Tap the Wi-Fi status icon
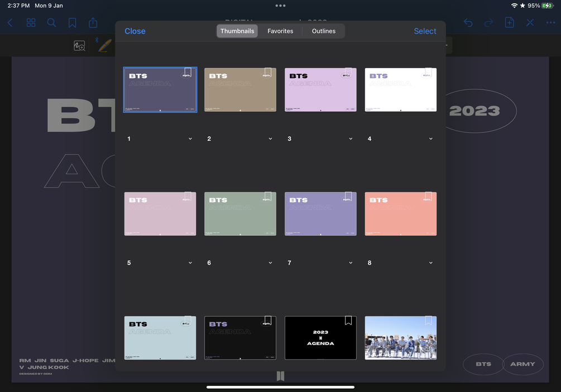Viewport: 561px width, 392px height. 514,6
